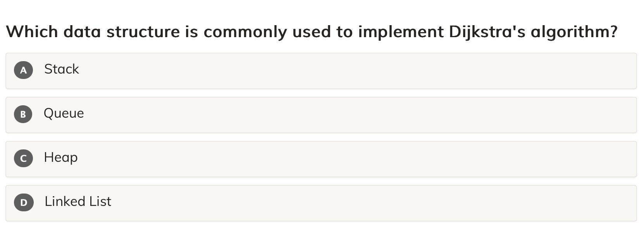The height and width of the screenshot is (233, 644).
Task: Click the words "data structure" in the question
Action: click(122, 32)
